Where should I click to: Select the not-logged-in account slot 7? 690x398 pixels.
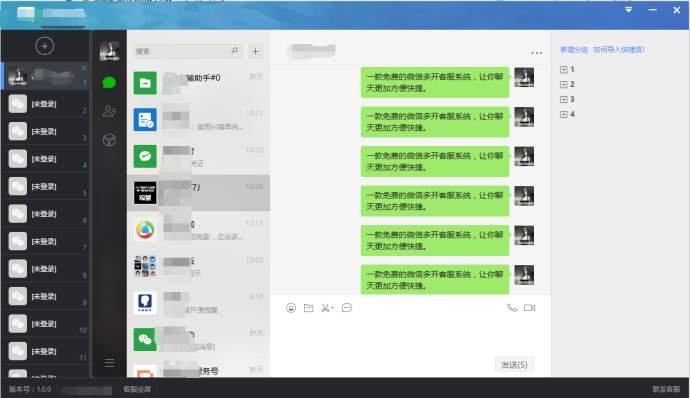point(45,241)
